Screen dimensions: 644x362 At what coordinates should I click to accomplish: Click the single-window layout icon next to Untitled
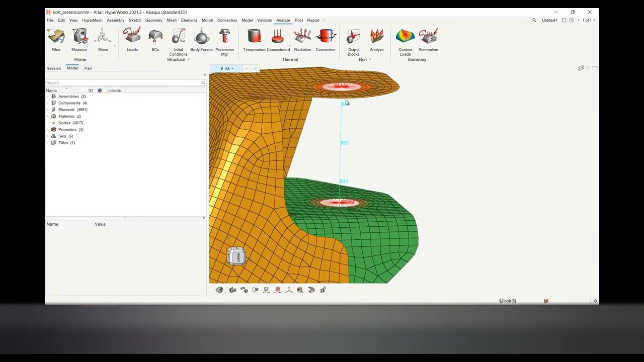coord(564,20)
